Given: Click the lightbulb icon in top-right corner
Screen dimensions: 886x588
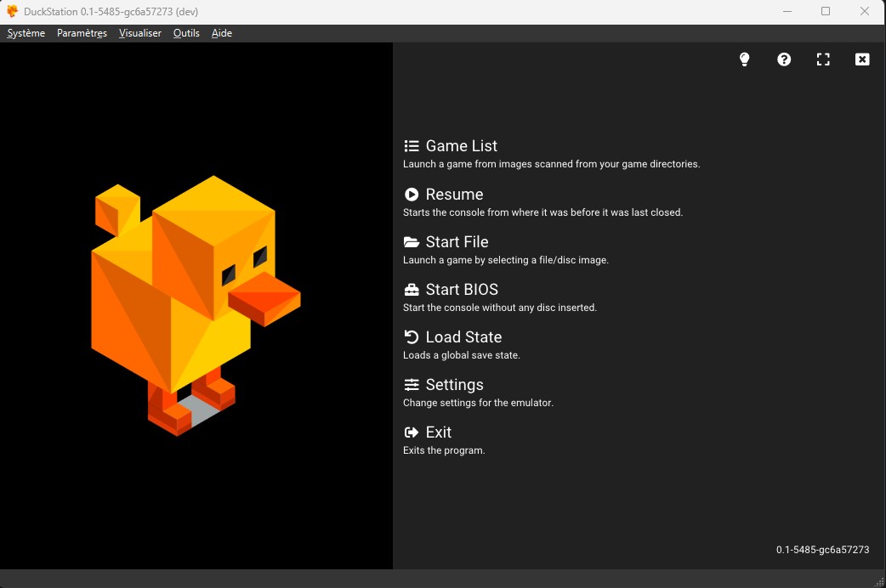Looking at the screenshot, I should (x=745, y=59).
